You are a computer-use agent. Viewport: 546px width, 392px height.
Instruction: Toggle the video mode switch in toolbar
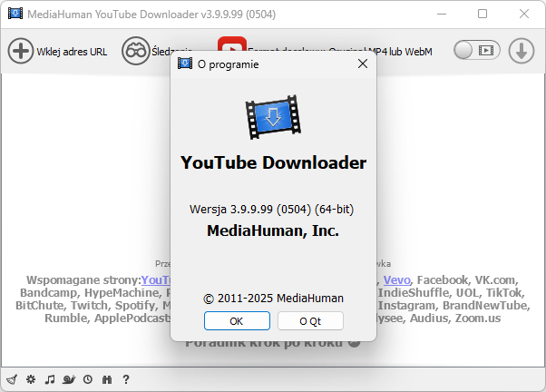point(477,50)
